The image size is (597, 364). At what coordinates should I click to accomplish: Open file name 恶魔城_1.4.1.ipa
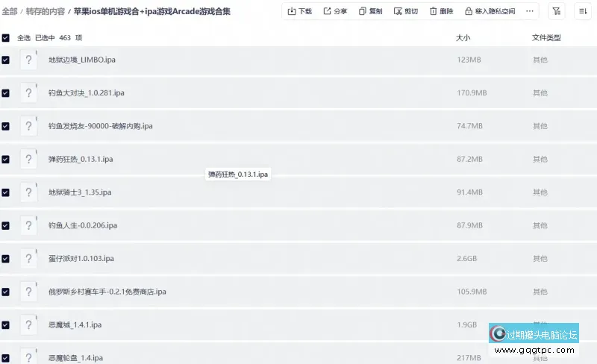click(75, 324)
